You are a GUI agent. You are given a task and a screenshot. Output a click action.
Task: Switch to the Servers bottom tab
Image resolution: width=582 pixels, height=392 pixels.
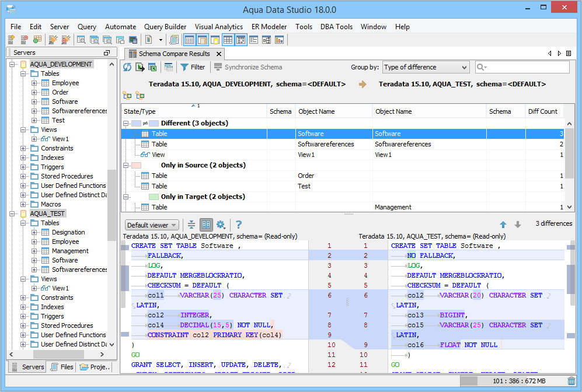(x=28, y=367)
